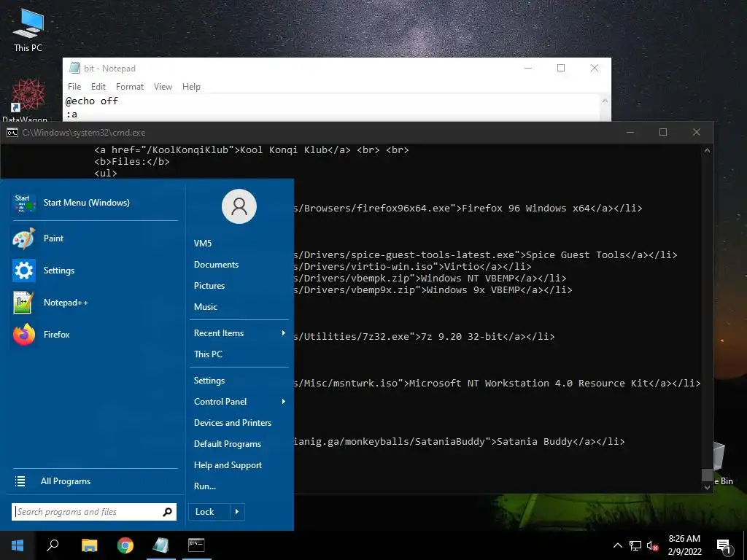This screenshot has width=747, height=560.
Task: Switch to Command Prompt via taskbar icon
Action: 196,545
